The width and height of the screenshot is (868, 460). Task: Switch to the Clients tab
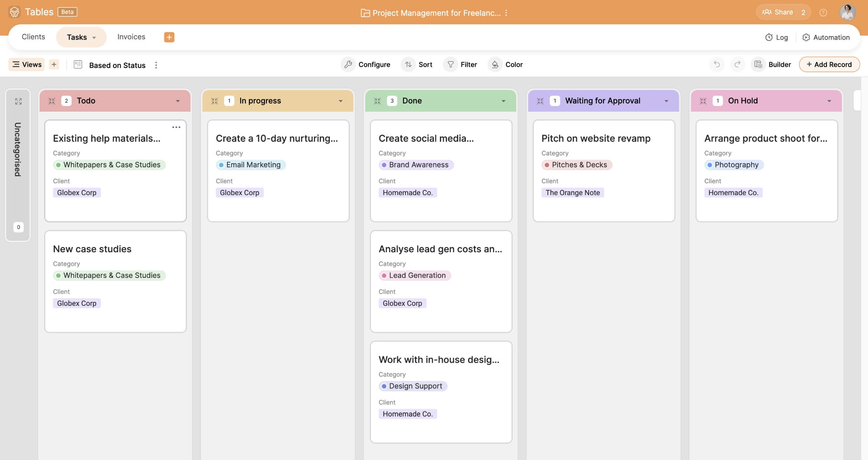click(33, 37)
